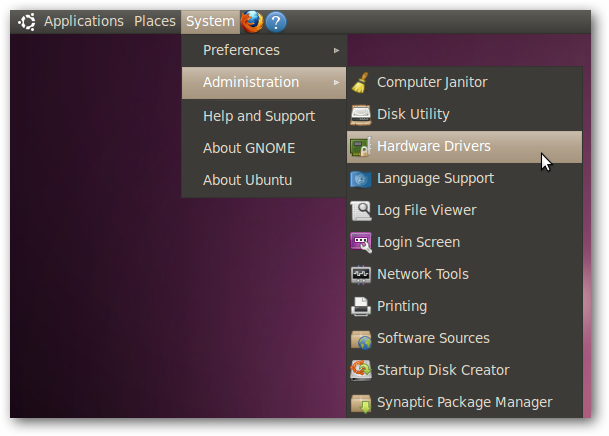609x436 pixels.
Task: Close the System menu
Action: coord(210,22)
